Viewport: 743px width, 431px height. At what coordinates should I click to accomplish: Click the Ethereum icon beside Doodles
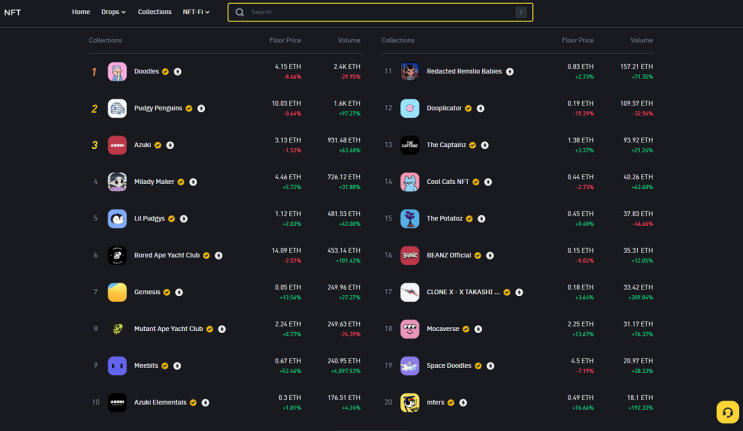(177, 72)
